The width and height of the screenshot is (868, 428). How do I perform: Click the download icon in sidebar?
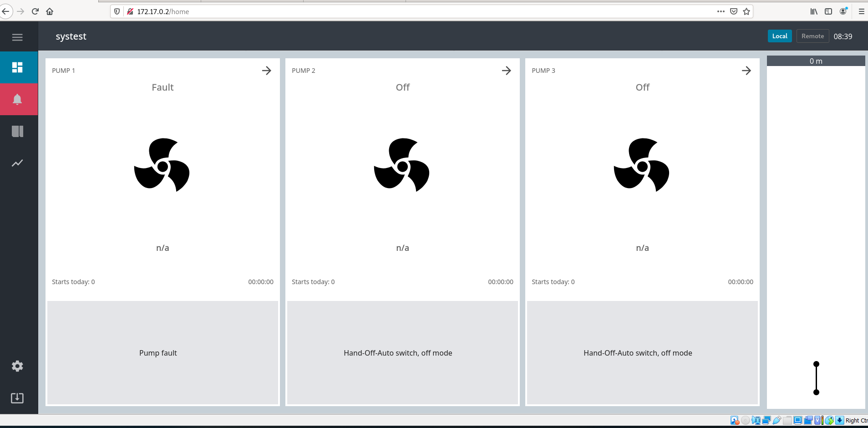point(17,398)
